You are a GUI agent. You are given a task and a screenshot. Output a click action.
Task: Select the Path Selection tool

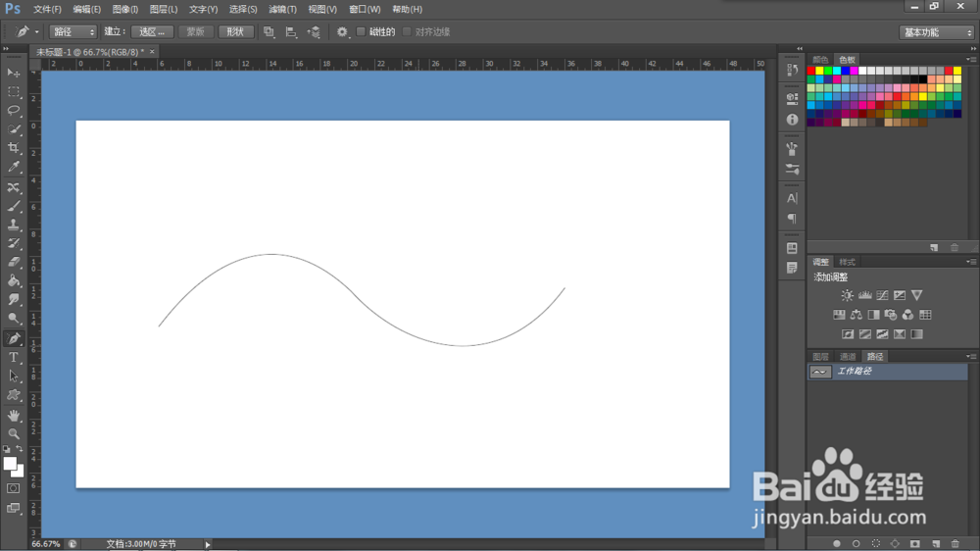(13, 376)
